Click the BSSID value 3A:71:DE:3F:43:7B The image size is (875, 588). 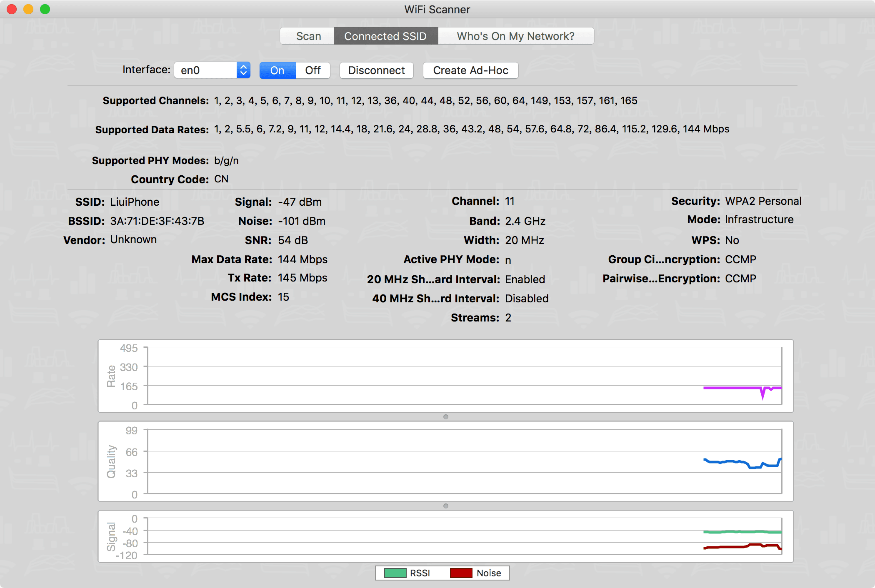(157, 221)
